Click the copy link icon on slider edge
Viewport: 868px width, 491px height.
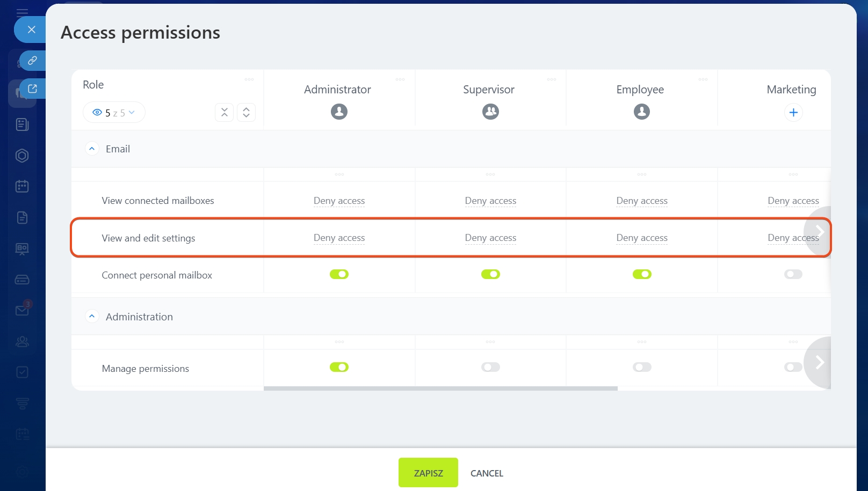(32, 61)
